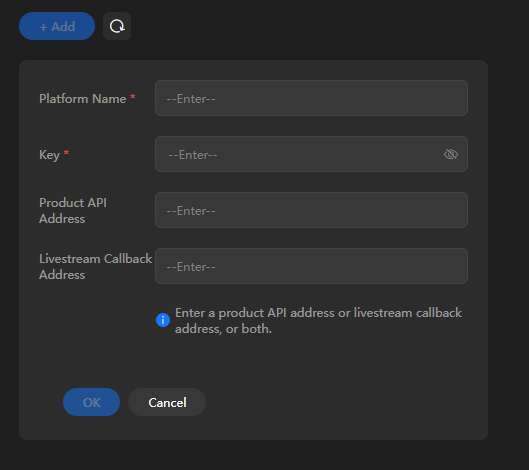
Task: Focus the Livestream Callback Address field
Action: (311, 266)
